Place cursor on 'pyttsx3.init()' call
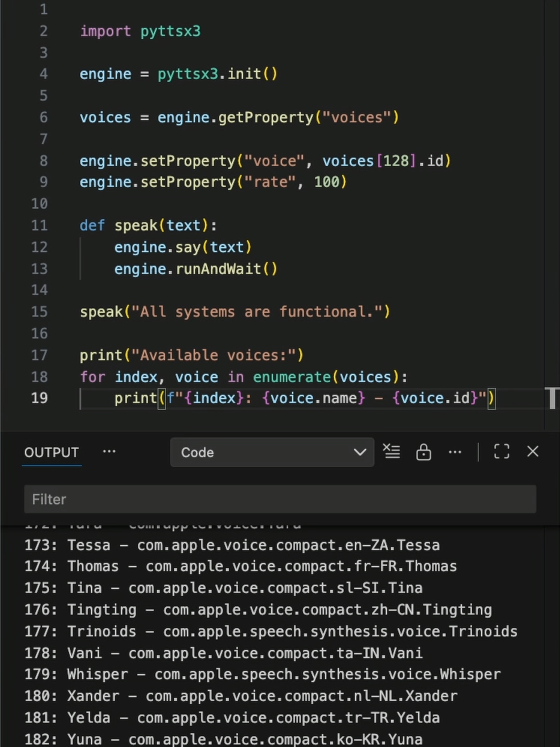The image size is (560, 747). [x=218, y=74]
